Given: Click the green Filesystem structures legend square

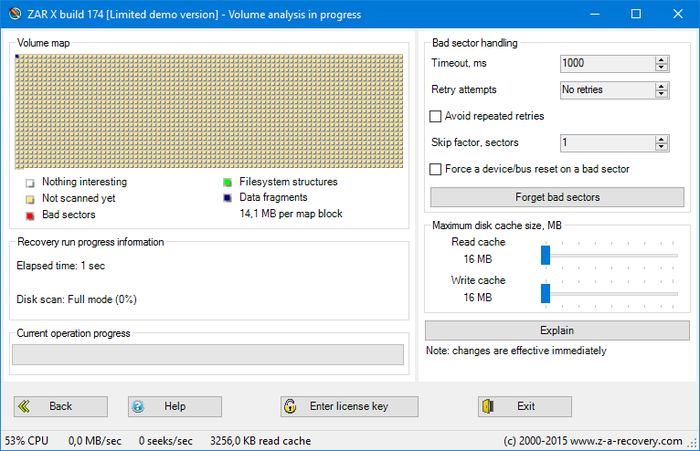Looking at the screenshot, I should point(227,183).
